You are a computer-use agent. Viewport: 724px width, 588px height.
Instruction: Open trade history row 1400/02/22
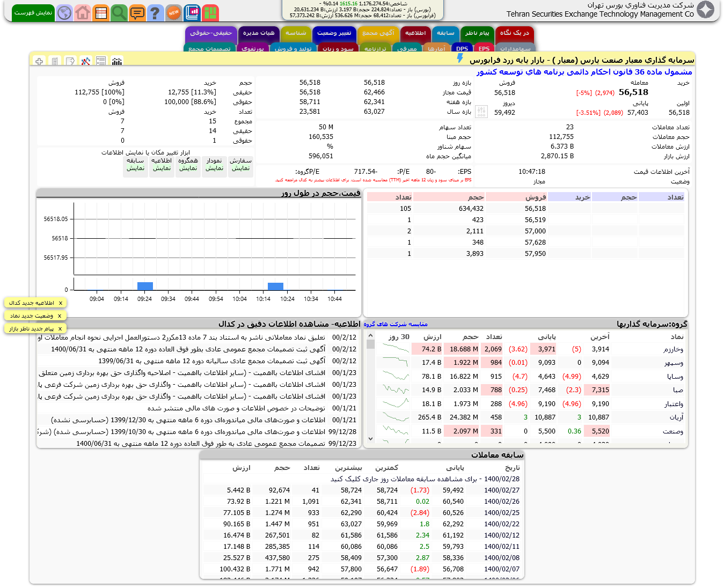(362, 524)
